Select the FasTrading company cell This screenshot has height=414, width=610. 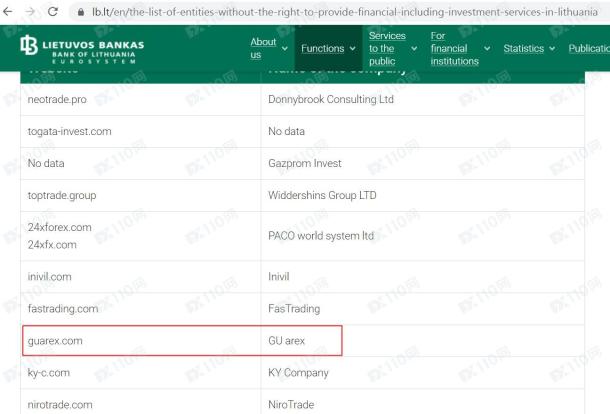(x=422, y=309)
